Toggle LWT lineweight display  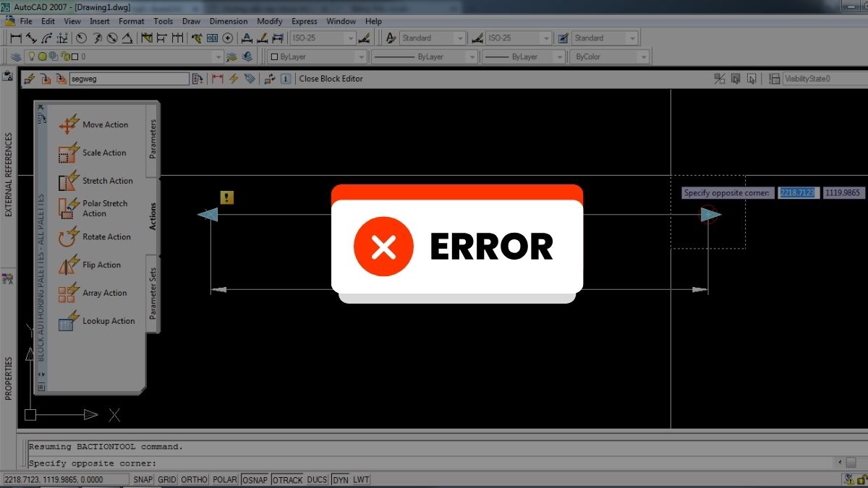coord(361,479)
